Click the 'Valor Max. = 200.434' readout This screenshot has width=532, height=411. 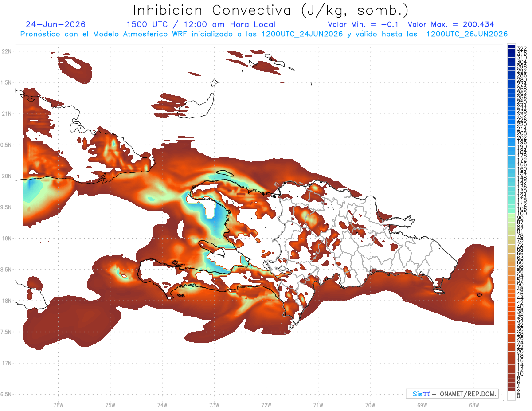[x=450, y=25]
